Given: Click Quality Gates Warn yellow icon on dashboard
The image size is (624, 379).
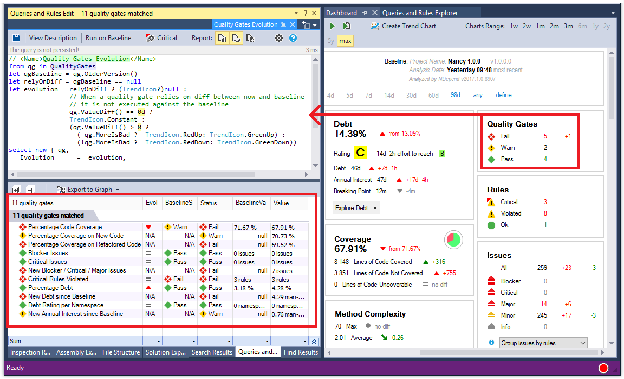Looking at the screenshot, I should pos(492,148).
